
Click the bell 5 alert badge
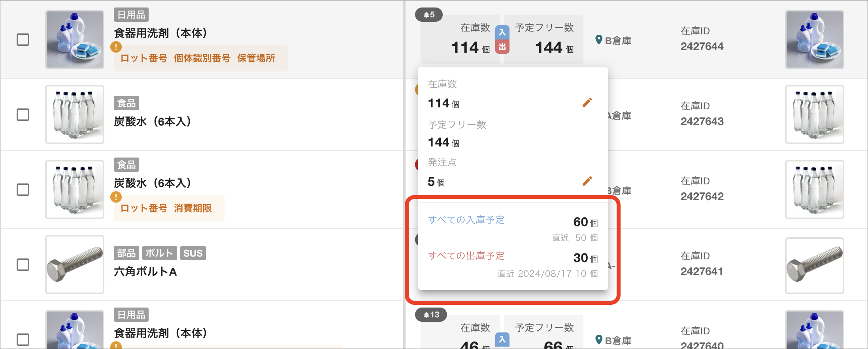429,15
